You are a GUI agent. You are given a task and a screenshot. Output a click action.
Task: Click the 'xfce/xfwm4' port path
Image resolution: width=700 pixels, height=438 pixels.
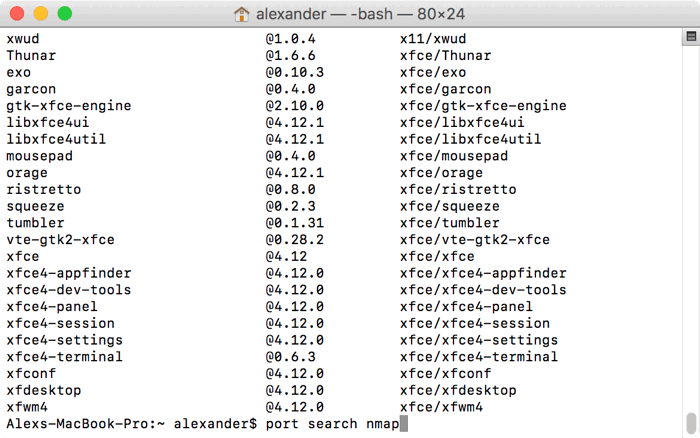(x=441, y=407)
